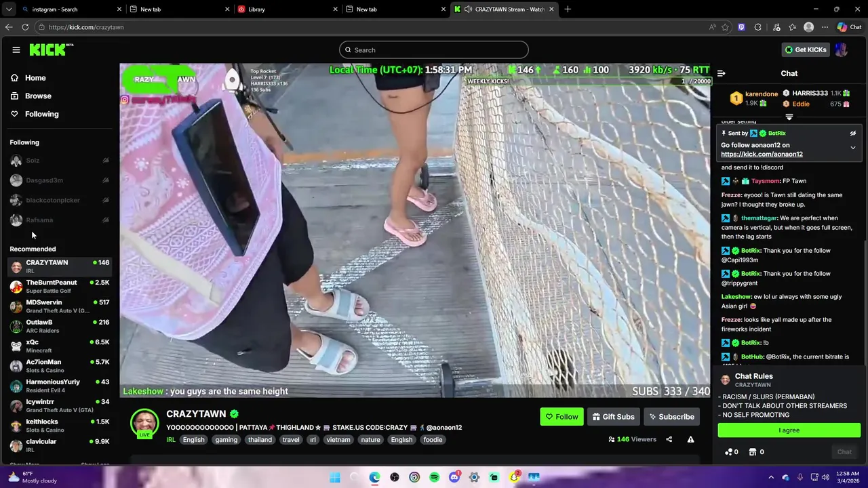Subscribe to CRAZYTAWN
The width and height of the screenshot is (868, 488).
tap(671, 417)
